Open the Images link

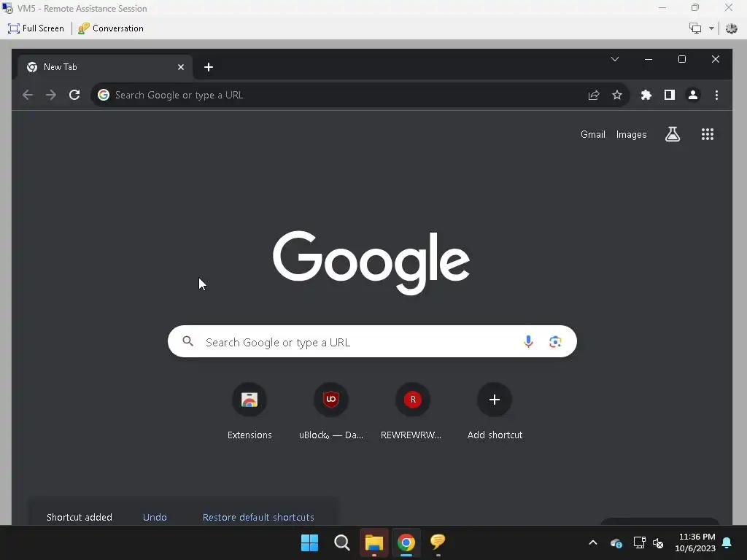tap(631, 135)
